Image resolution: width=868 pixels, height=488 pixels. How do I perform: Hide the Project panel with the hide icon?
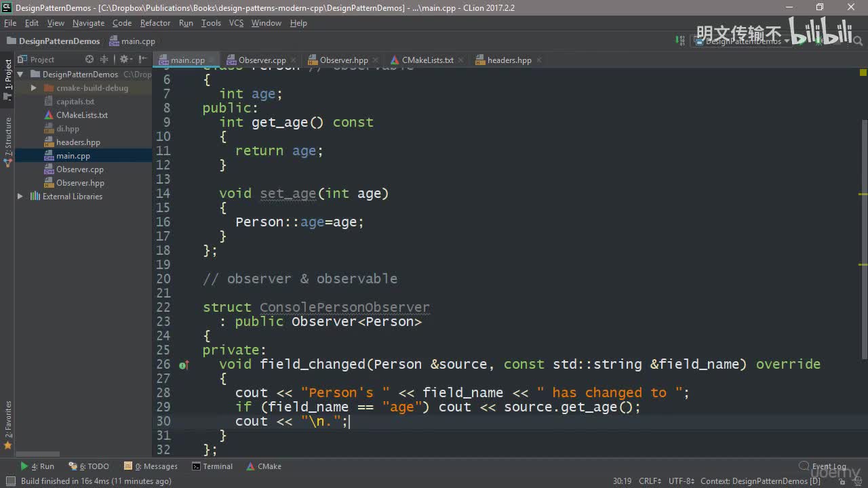[142, 60]
